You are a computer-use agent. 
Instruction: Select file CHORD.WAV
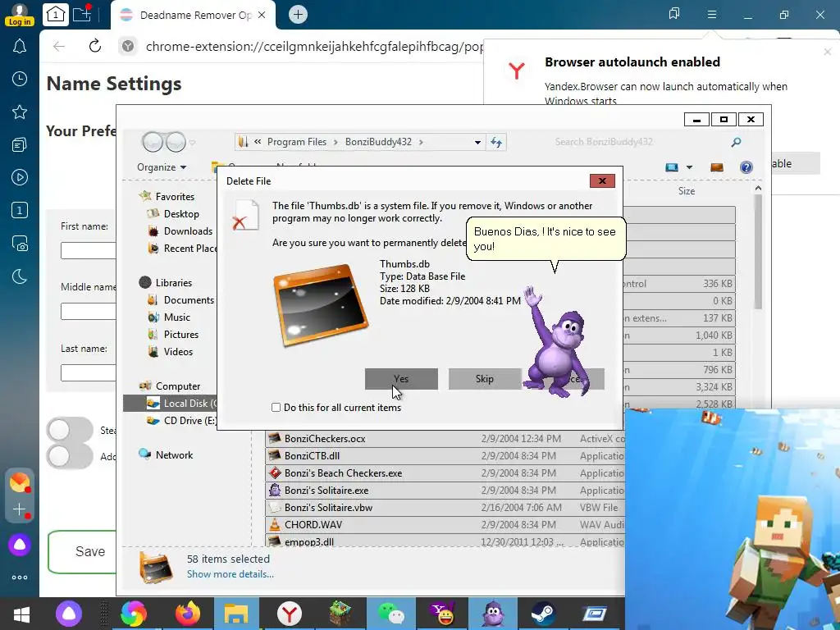pos(313,524)
